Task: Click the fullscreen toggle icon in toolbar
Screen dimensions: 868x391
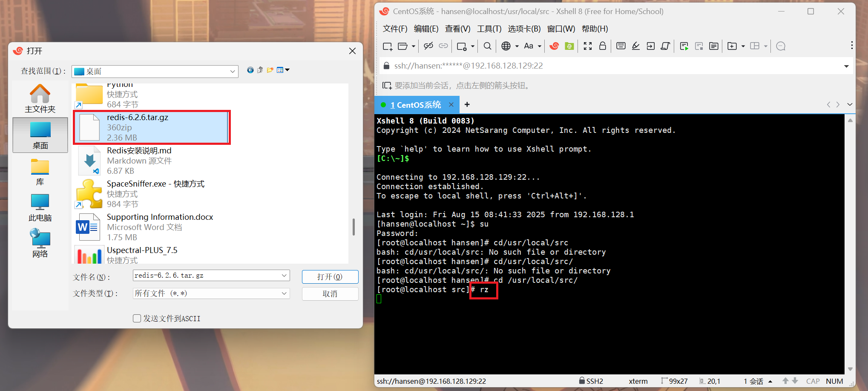Action: pyautogui.click(x=588, y=46)
